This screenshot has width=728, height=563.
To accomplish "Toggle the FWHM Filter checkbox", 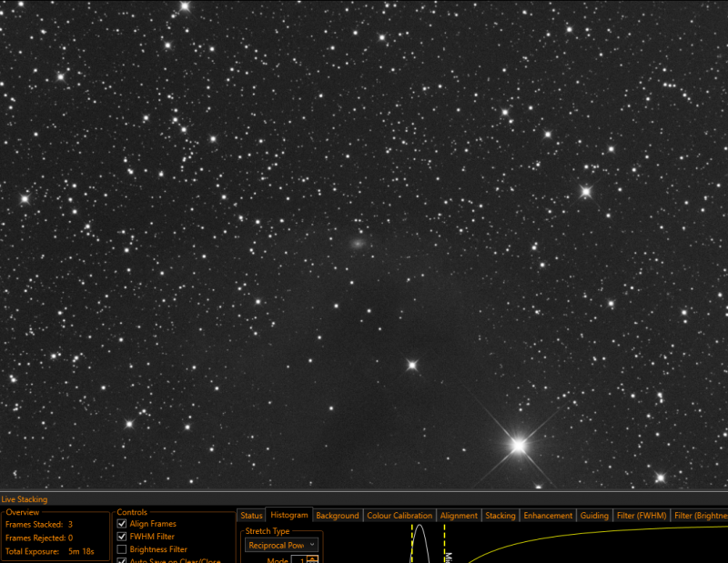I will coord(122,537).
